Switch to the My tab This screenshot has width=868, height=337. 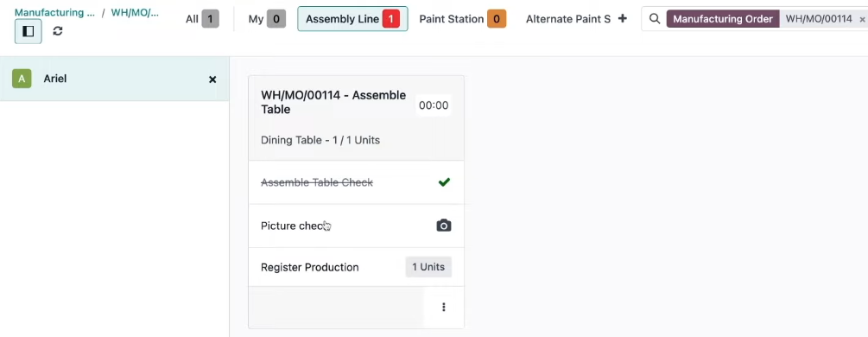click(267, 19)
